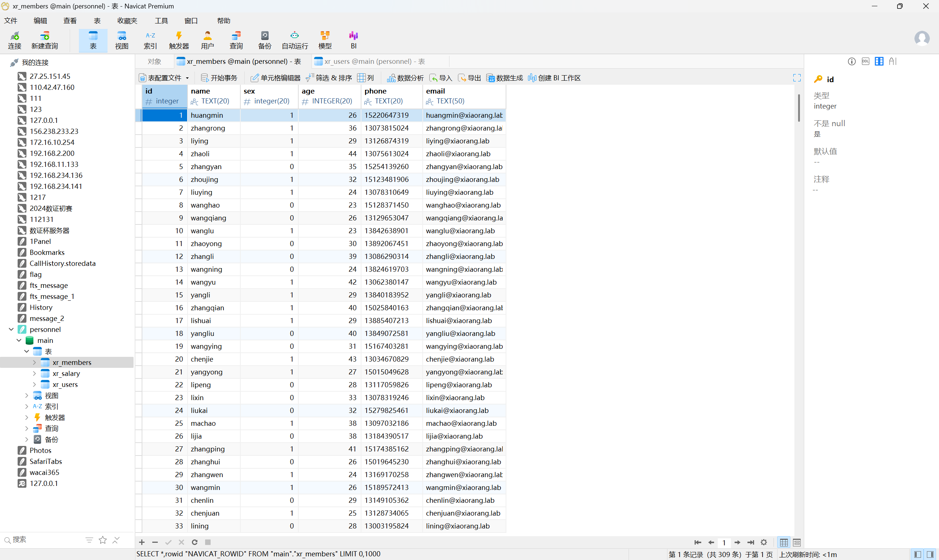Switch to form view icon
Image resolution: width=939 pixels, height=560 pixels.
click(797, 543)
